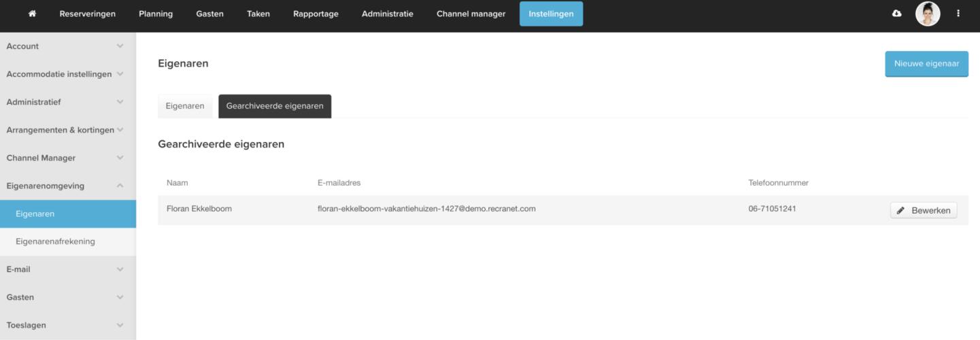Collapse the Eigenarenomgeving section

(x=67, y=186)
